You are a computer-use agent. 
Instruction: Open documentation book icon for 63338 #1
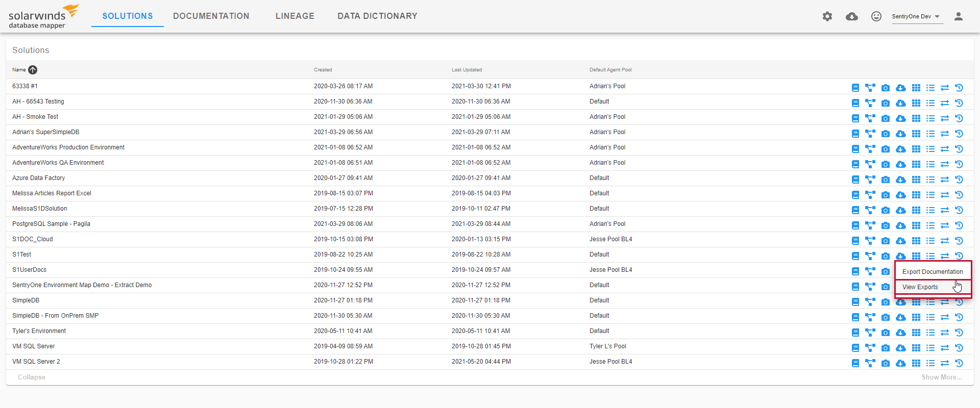[855, 88]
